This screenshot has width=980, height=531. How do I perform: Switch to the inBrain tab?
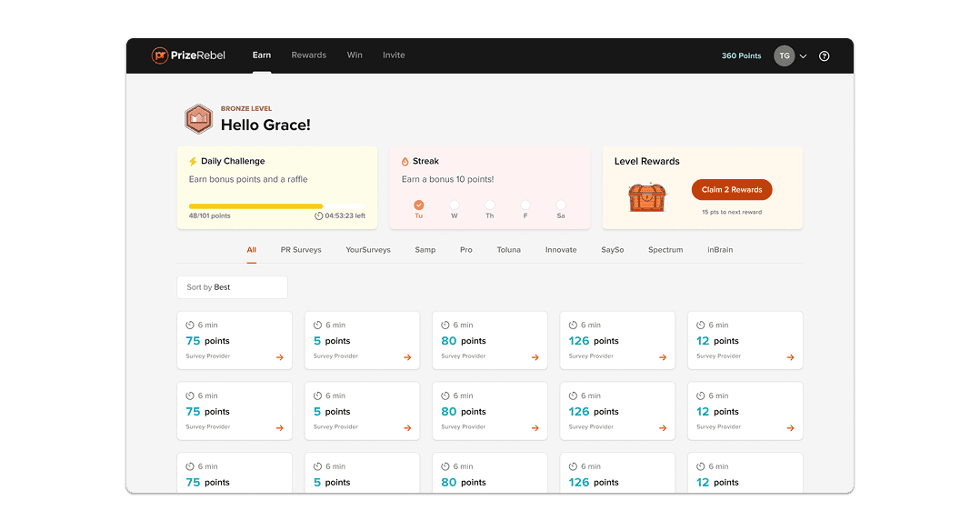pos(720,249)
